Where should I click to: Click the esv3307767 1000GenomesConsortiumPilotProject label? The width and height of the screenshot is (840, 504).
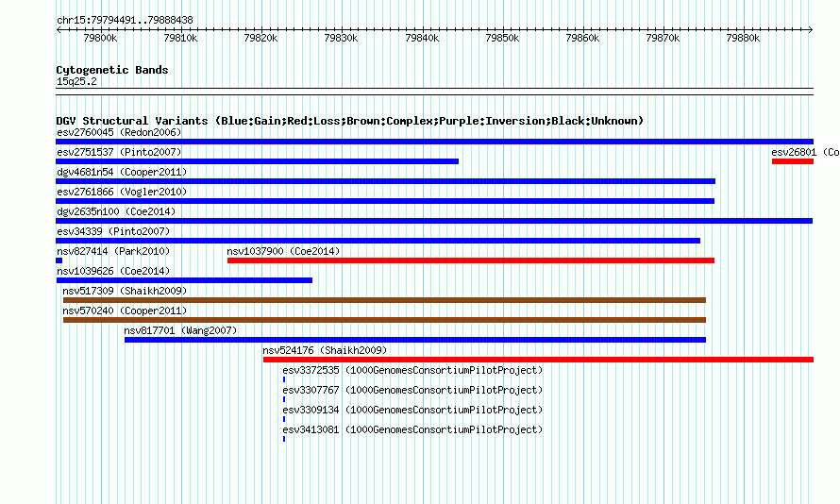[412, 390]
